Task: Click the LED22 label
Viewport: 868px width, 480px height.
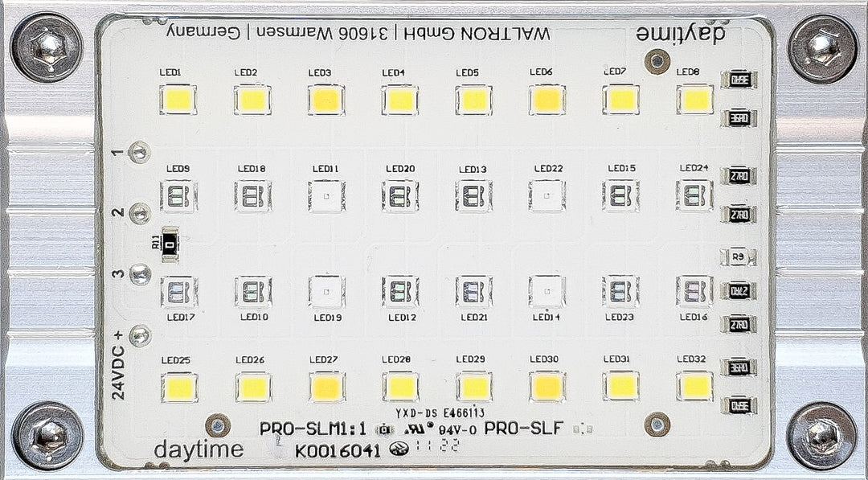Action: (549, 168)
